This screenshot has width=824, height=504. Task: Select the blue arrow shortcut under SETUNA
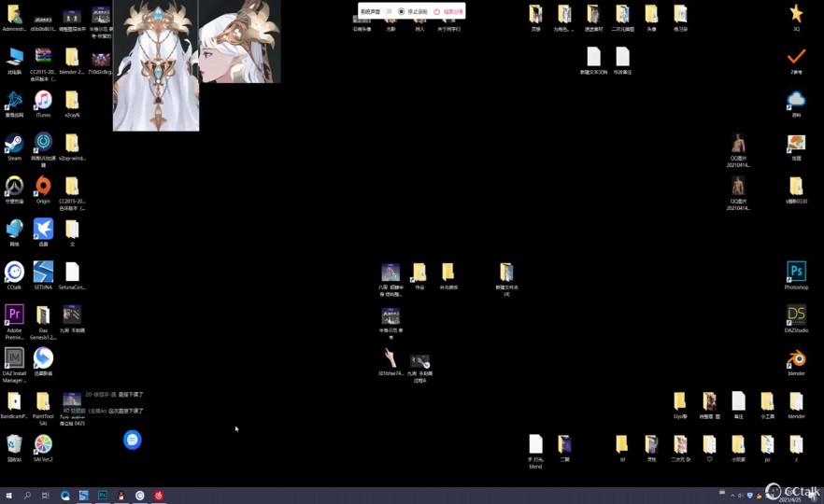click(43, 362)
